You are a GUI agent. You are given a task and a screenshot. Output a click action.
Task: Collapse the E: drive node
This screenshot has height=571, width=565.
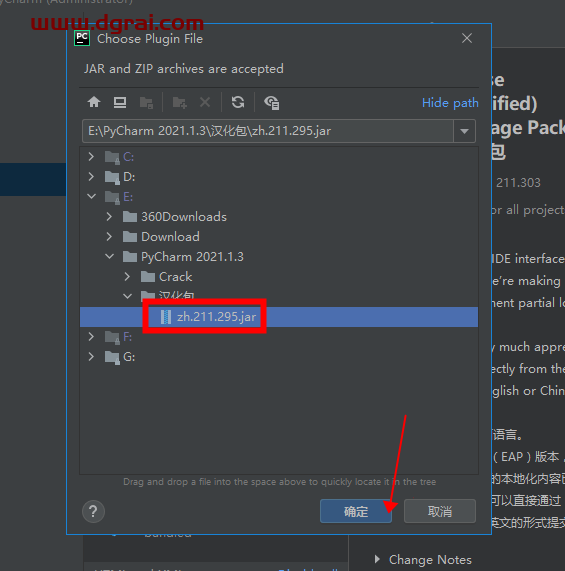pyautogui.click(x=91, y=197)
